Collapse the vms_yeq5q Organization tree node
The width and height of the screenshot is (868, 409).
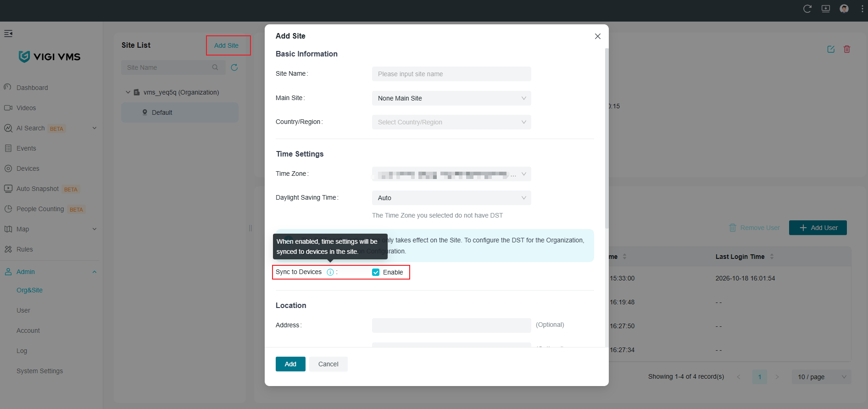tap(128, 92)
